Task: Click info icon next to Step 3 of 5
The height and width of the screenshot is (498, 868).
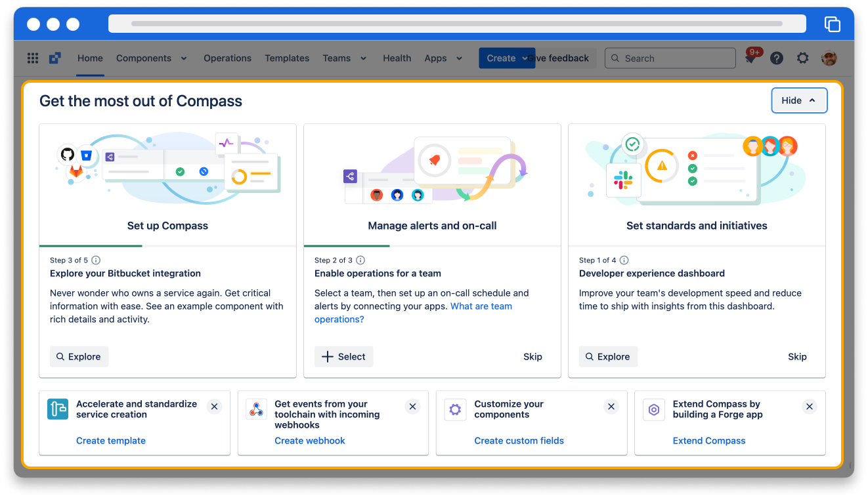Action: point(96,260)
